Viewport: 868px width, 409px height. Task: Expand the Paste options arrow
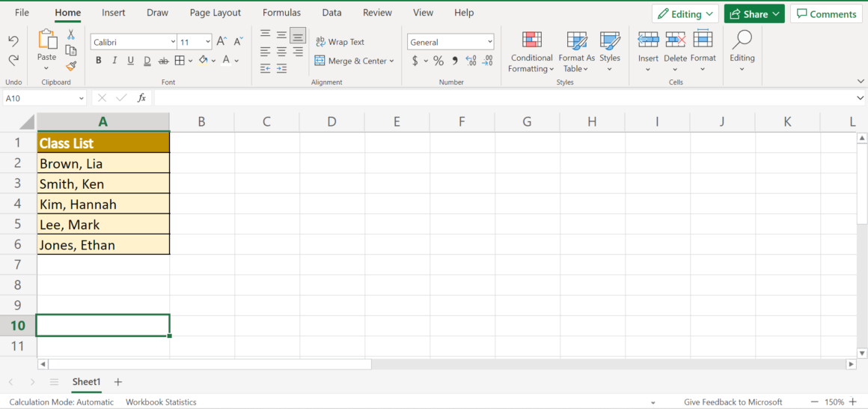(x=46, y=68)
